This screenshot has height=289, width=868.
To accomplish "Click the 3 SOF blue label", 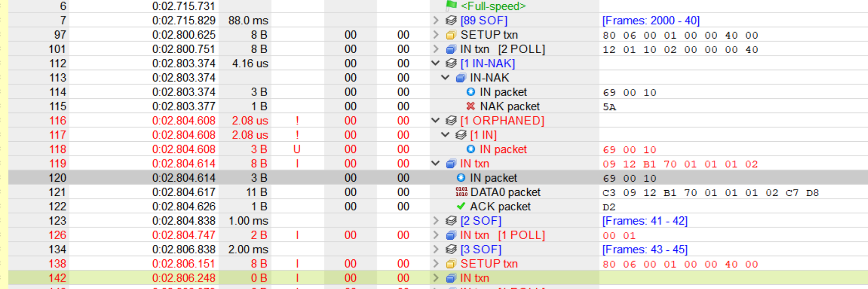I will [x=481, y=249].
